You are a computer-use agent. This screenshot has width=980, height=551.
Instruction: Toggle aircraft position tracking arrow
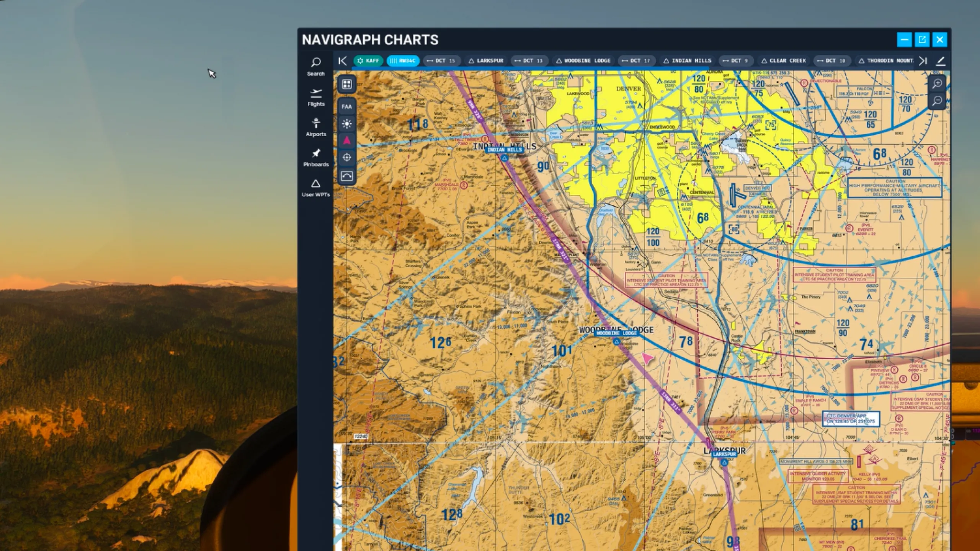coord(346,140)
